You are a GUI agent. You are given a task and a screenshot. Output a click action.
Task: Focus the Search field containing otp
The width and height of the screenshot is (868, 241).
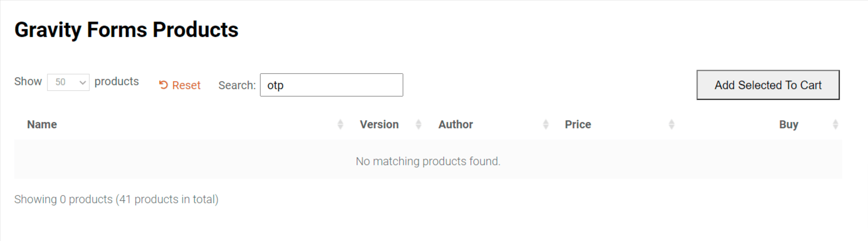331,84
